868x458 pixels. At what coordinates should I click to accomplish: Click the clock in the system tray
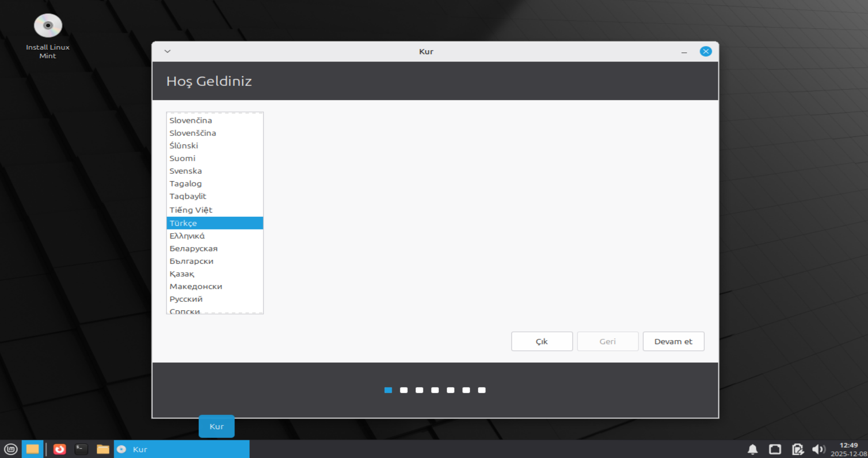tap(849, 449)
